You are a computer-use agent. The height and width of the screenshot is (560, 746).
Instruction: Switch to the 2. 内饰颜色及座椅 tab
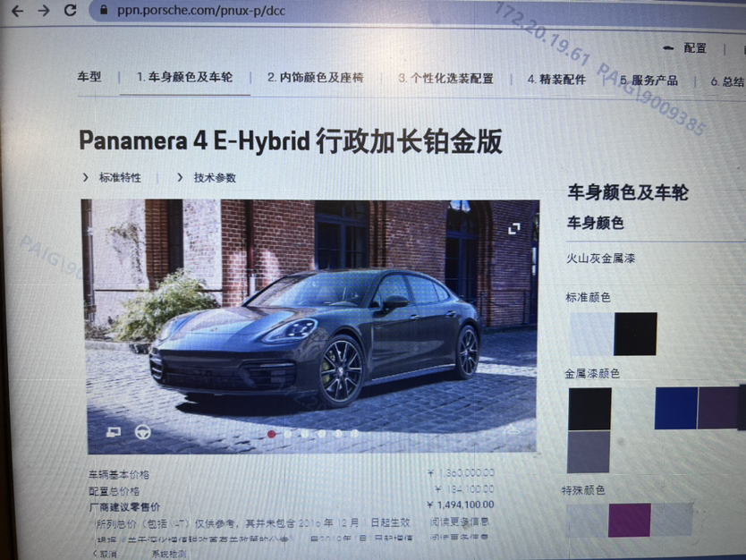[316, 78]
